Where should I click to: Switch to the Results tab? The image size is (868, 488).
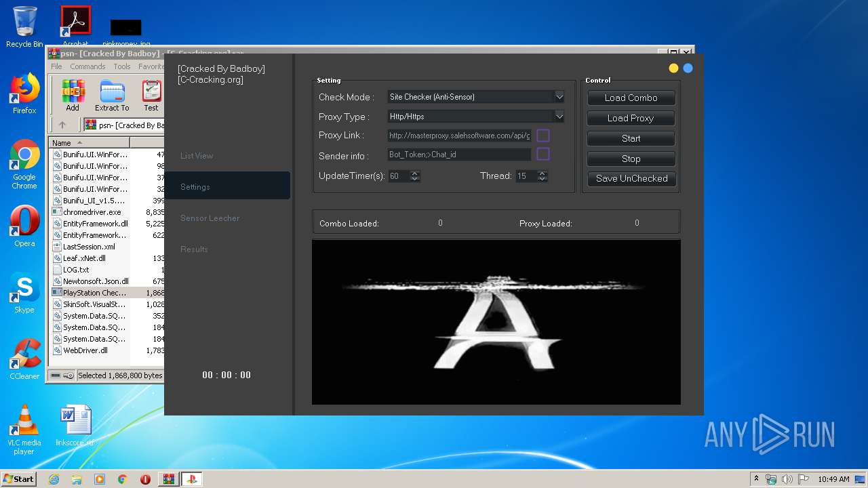(194, 249)
